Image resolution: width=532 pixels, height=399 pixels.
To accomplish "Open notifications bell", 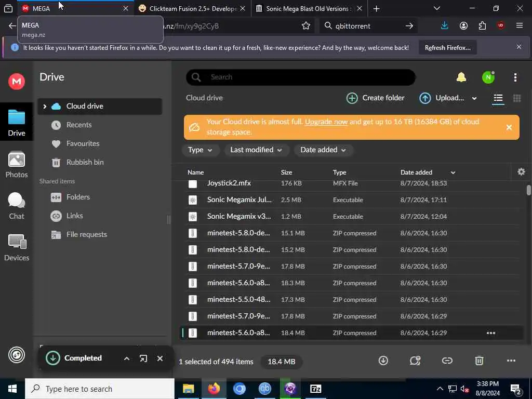I will pos(461,77).
